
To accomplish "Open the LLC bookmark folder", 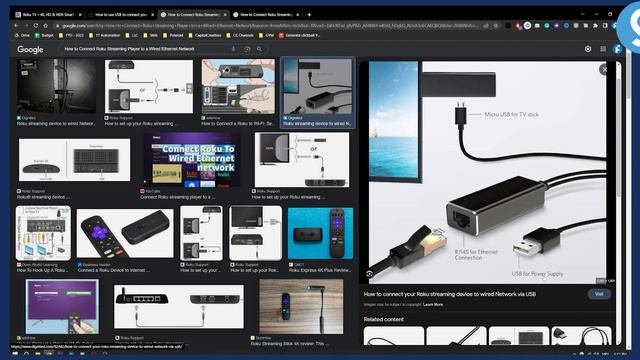I will 132,36.
